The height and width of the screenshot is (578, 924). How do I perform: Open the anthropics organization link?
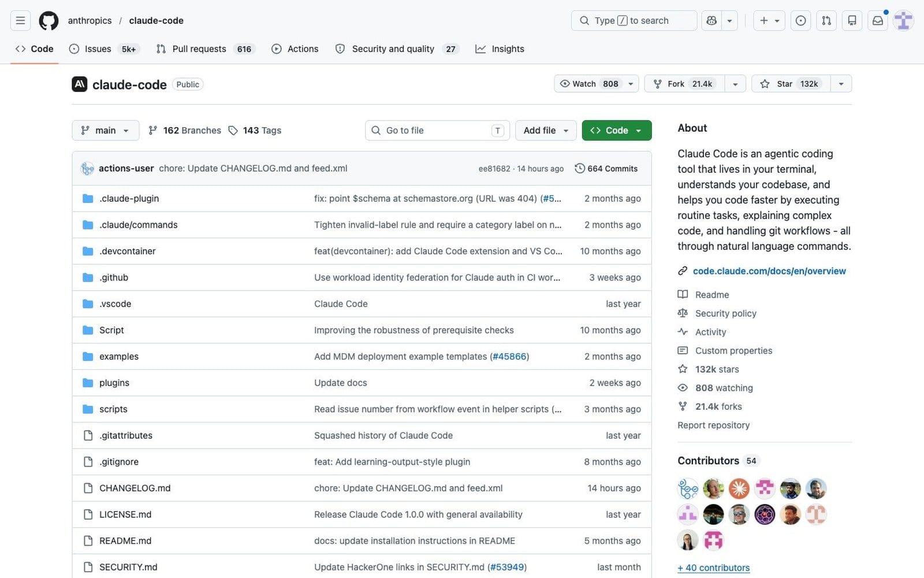point(90,21)
